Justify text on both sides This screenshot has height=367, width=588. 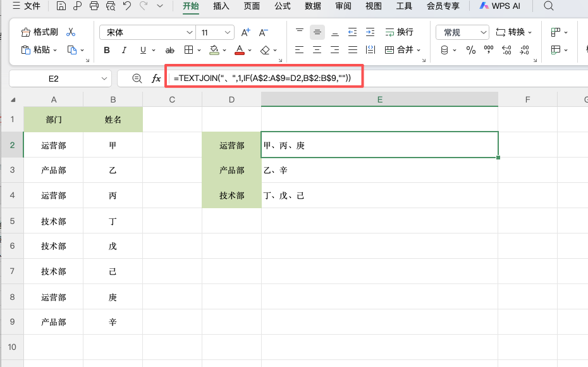(353, 49)
